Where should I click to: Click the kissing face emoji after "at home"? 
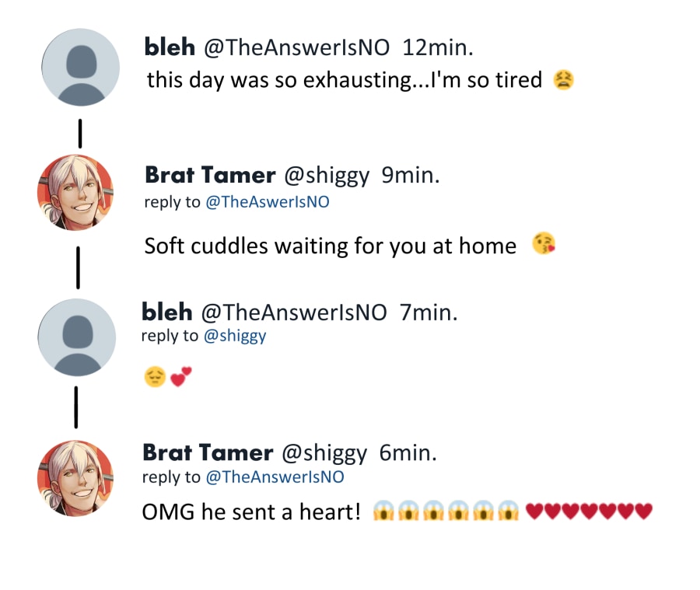pos(544,246)
